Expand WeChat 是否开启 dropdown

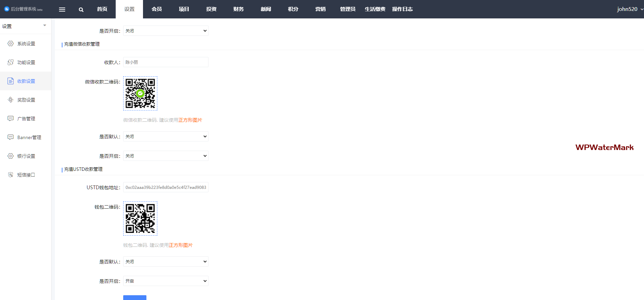(166, 156)
